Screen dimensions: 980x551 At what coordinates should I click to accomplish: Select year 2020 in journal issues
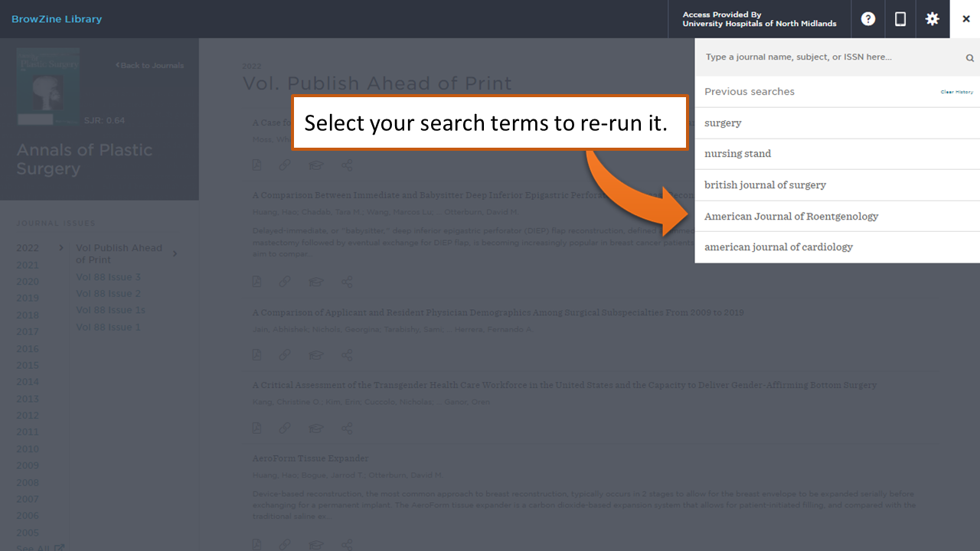[28, 282]
